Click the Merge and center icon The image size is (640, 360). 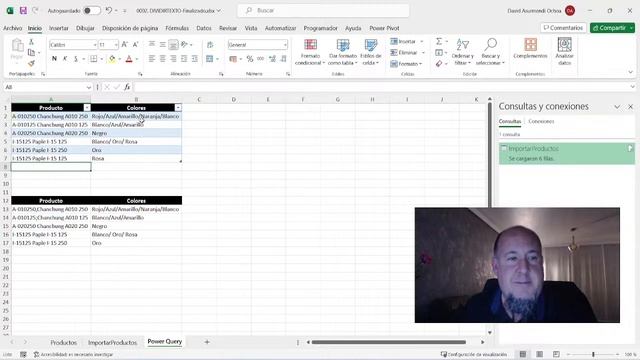(209, 59)
